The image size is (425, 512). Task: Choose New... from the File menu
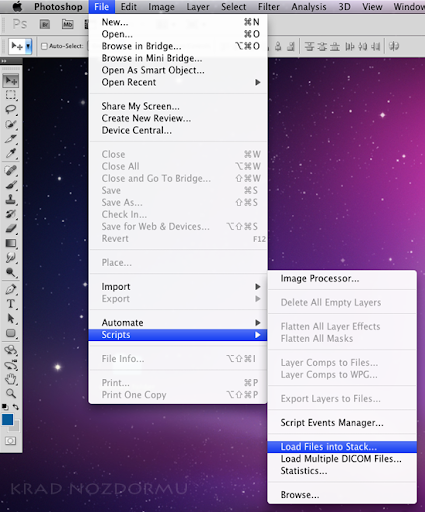pyautogui.click(x=178, y=22)
